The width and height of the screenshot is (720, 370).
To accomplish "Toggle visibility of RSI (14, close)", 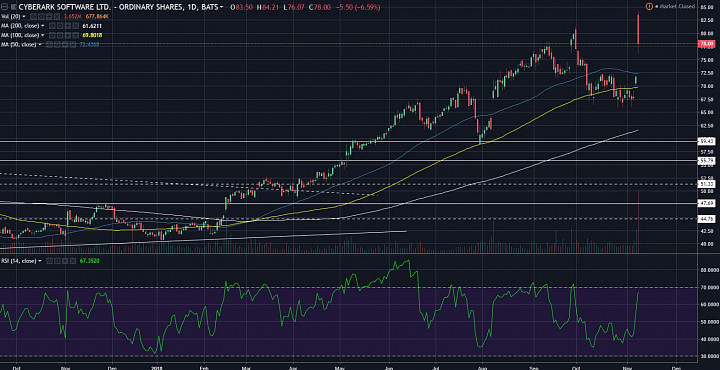I will pyautogui.click(x=49, y=261).
